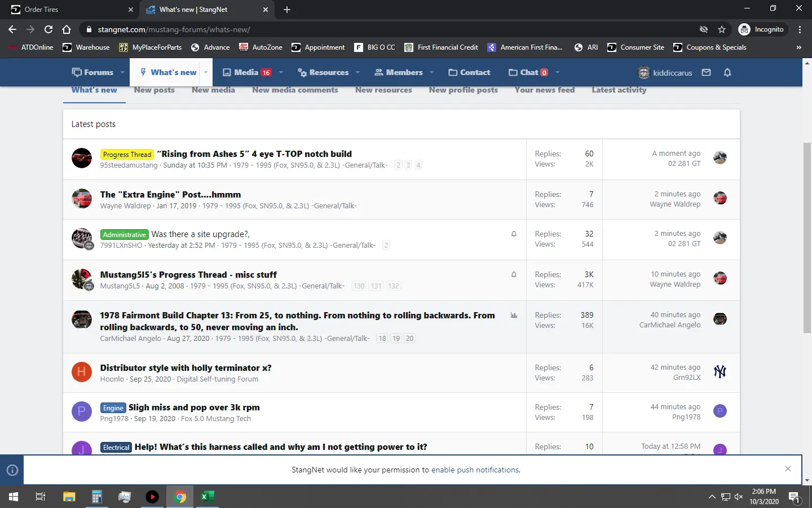
Task: Click Grn92LX Yankees logo avatar
Action: point(720,371)
